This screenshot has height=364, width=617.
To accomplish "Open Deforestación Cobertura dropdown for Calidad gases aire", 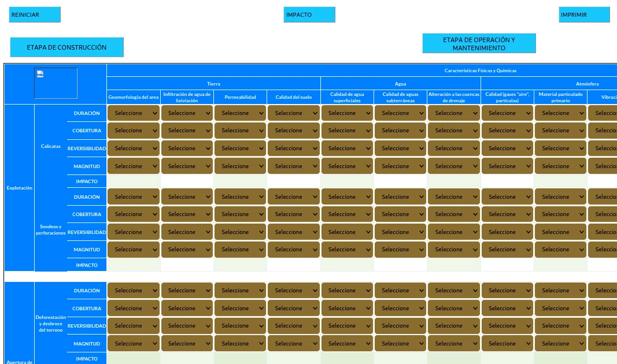I will click(x=507, y=309).
